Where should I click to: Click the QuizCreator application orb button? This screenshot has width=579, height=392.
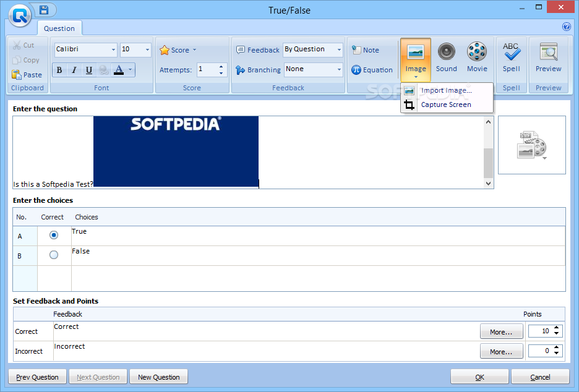click(x=20, y=15)
